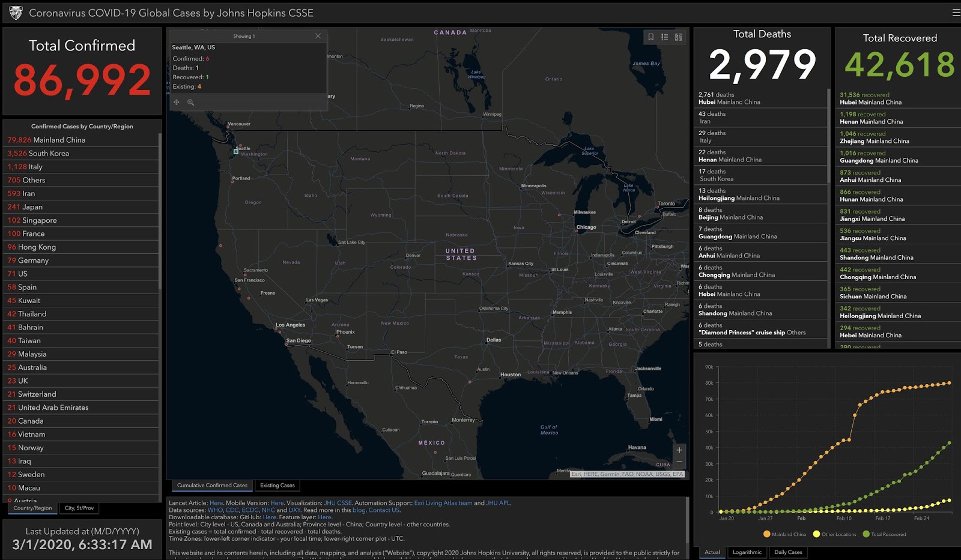Image resolution: width=961 pixels, height=560 pixels.
Task: Open the Mobile Version "Here" link
Action: coord(277,503)
